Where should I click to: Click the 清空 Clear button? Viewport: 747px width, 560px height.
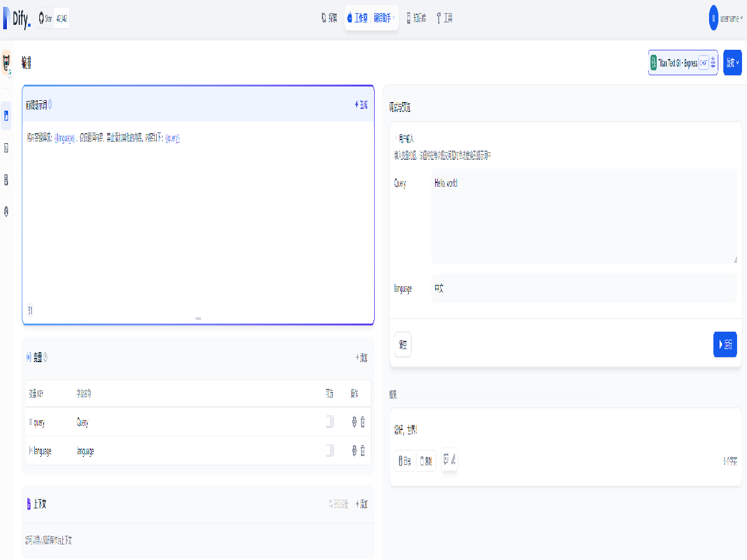(x=403, y=344)
